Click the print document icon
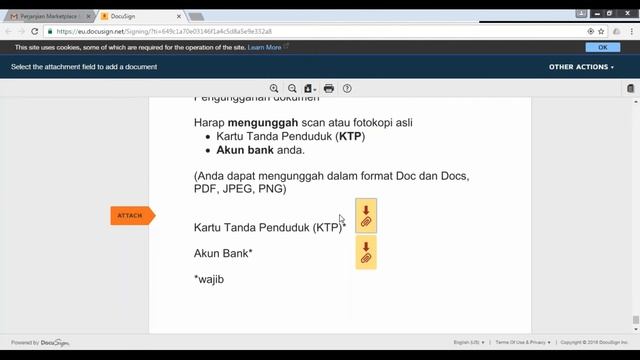The image size is (640, 360). pos(329,89)
